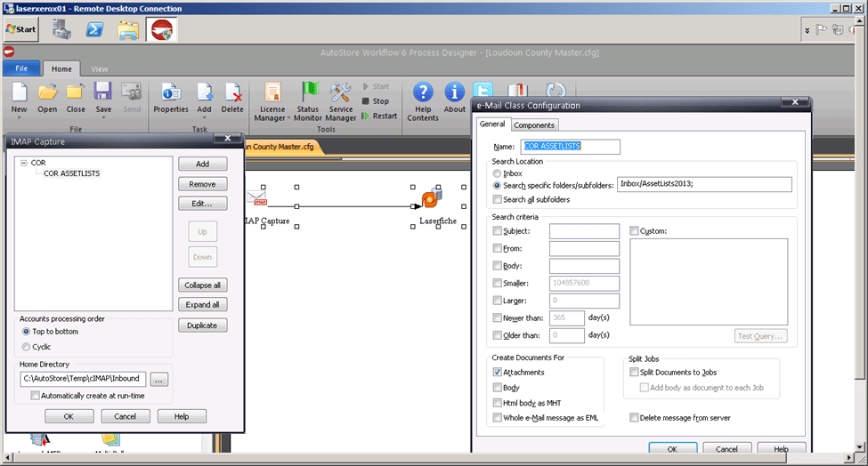Click the Windows Start button
Image resolution: width=868 pixels, height=466 pixels.
tap(21, 29)
